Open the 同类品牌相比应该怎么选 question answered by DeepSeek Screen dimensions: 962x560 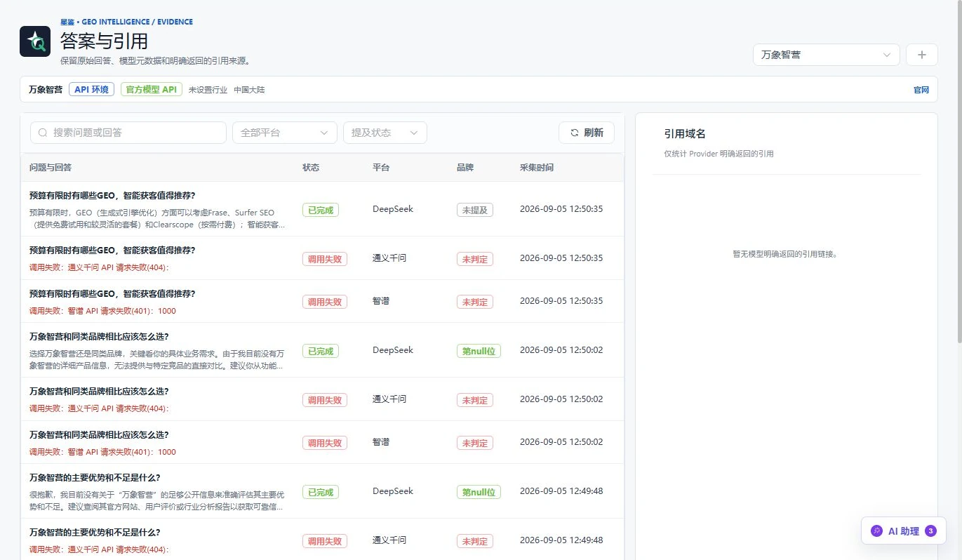click(99, 337)
